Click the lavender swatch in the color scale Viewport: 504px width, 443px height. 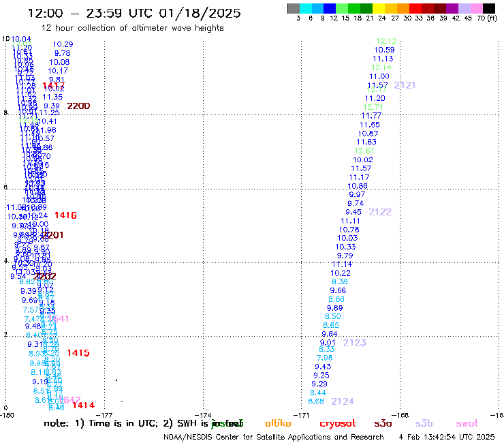[x=464, y=8]
